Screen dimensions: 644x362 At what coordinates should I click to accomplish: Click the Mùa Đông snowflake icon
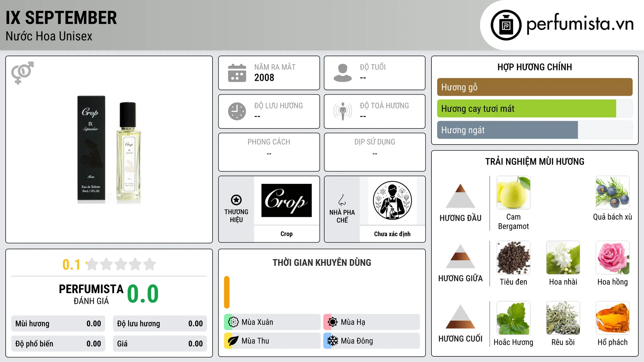332,341
